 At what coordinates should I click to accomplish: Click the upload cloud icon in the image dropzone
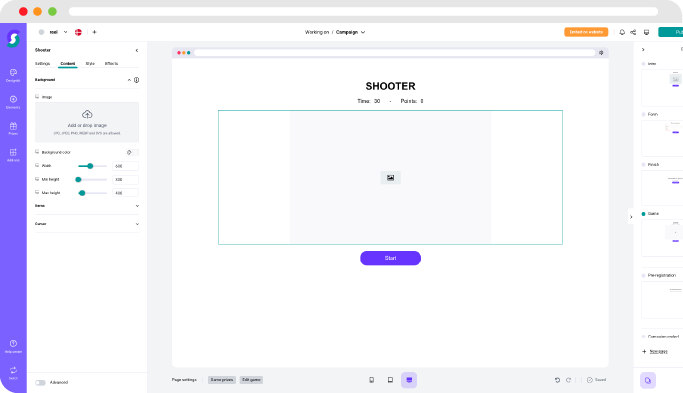click(87, 114)
